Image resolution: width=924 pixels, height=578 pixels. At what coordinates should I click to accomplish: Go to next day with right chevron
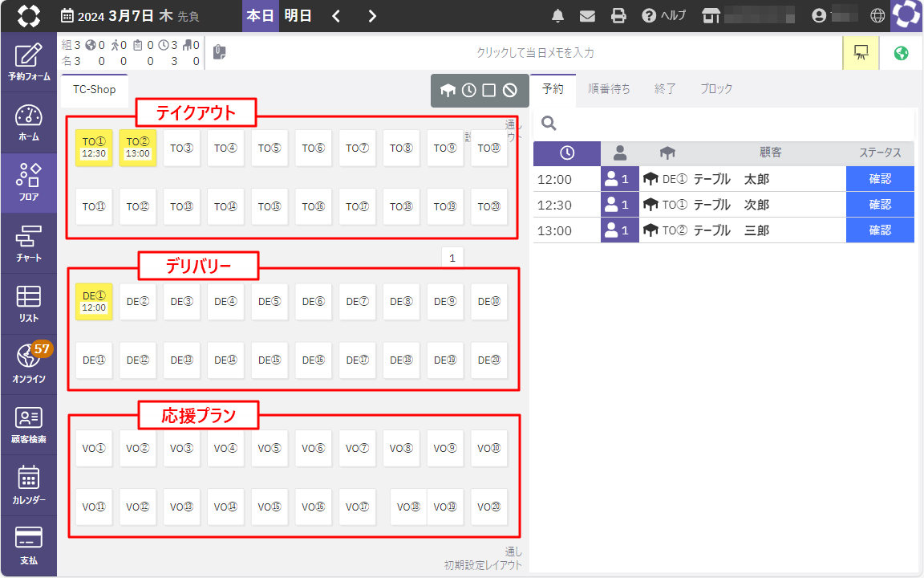coord(372,16)
